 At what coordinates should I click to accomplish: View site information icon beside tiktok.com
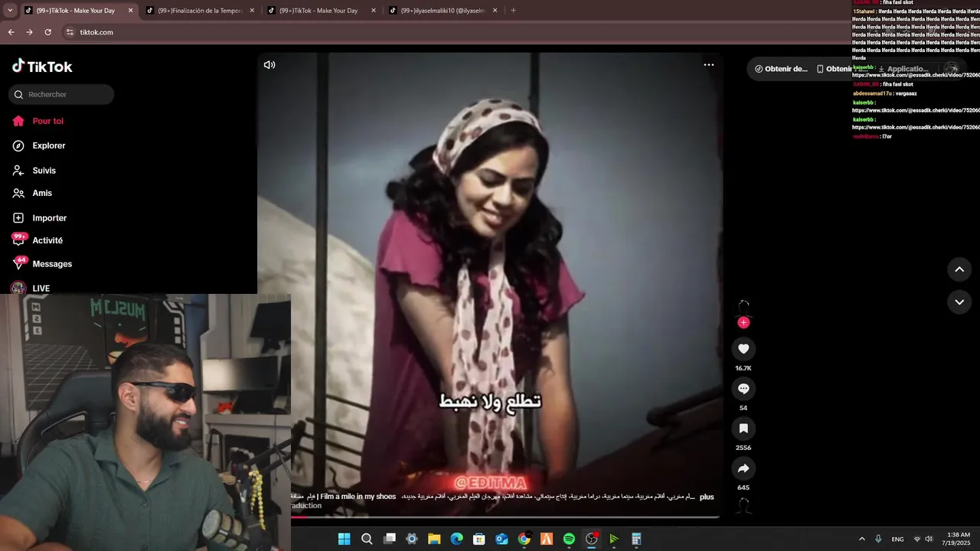coord(70,32)
